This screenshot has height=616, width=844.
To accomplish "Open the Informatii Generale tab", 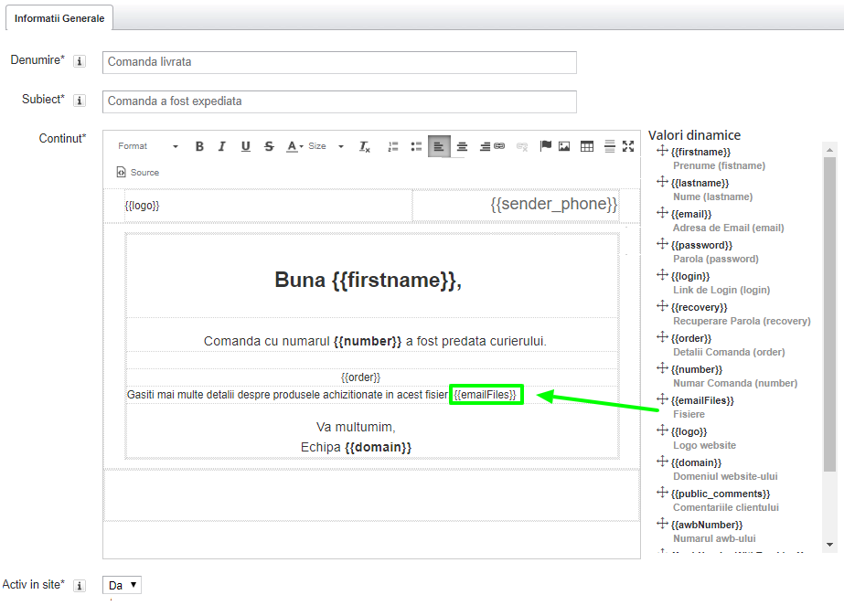I will tap(59, 18).
